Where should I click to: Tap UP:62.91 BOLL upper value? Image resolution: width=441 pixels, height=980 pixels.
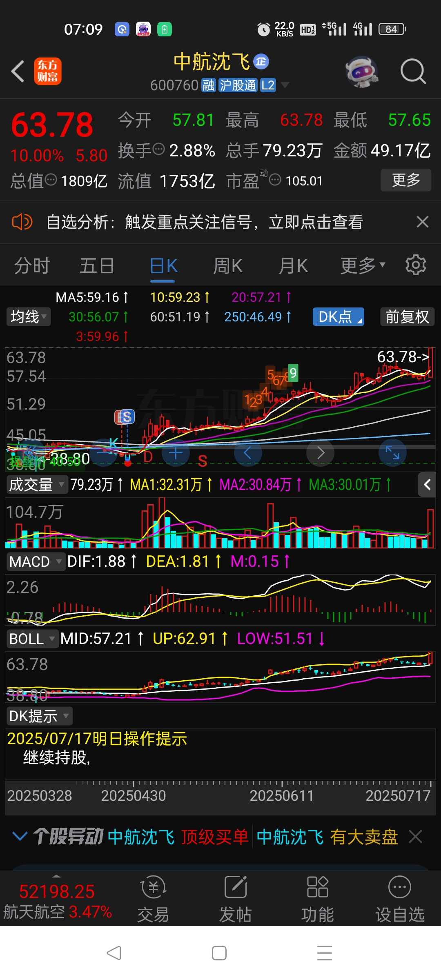pos(190,639)
